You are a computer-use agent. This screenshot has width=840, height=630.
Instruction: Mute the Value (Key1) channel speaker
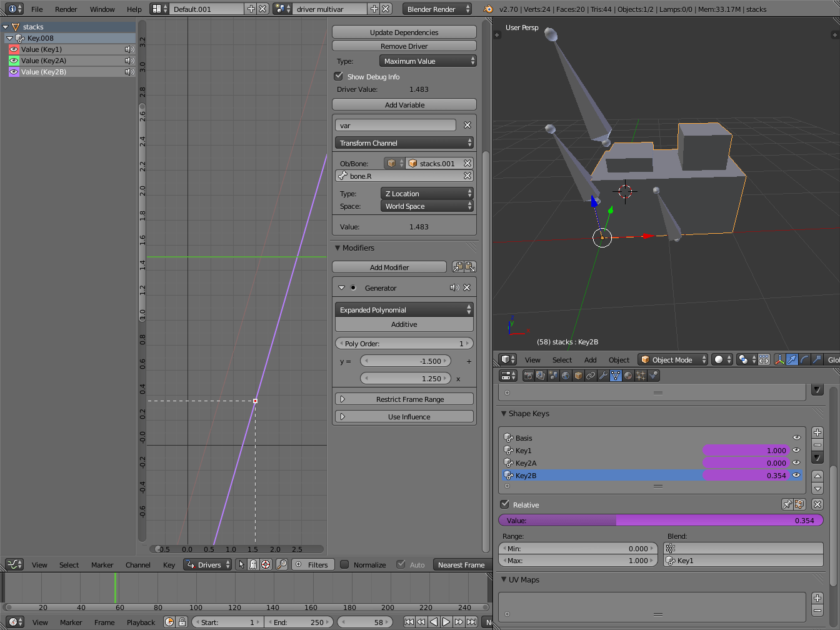click(x=129, y=49)
